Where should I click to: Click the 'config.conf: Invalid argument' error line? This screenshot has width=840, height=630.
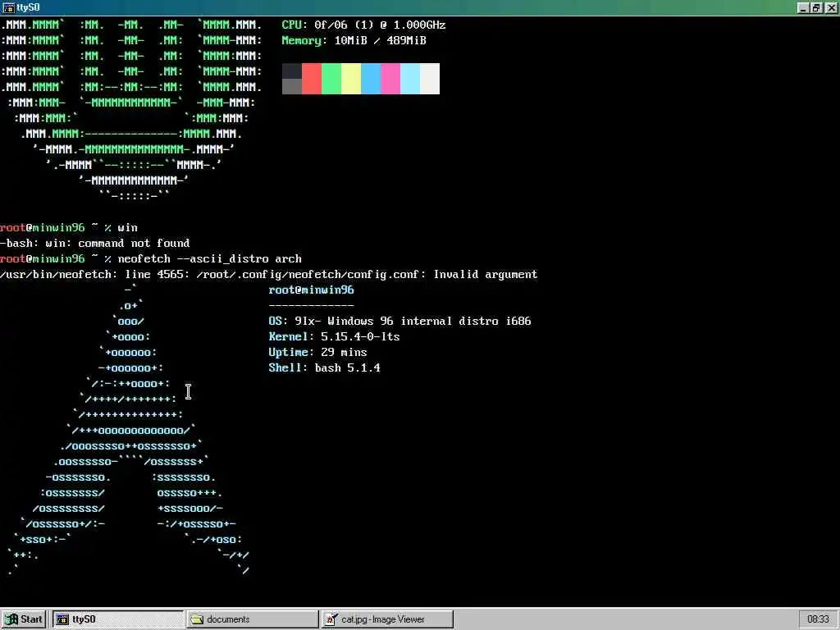click(269, 274)
